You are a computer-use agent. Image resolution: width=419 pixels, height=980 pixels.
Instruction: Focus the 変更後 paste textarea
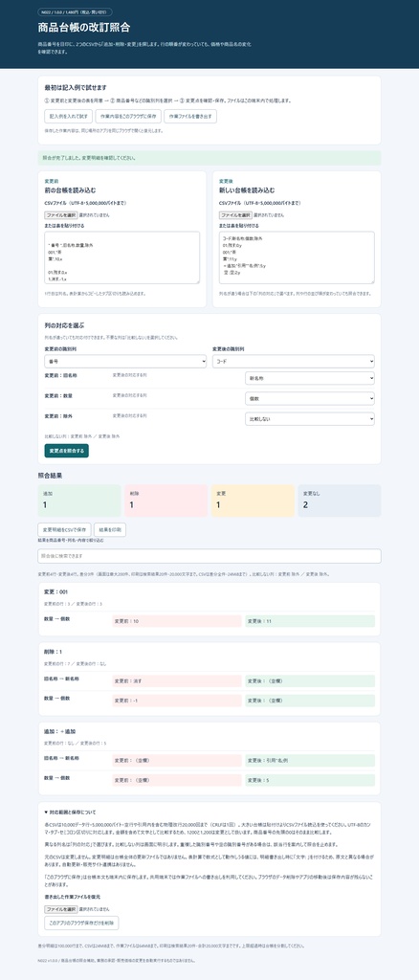click(x=297, y=257)
